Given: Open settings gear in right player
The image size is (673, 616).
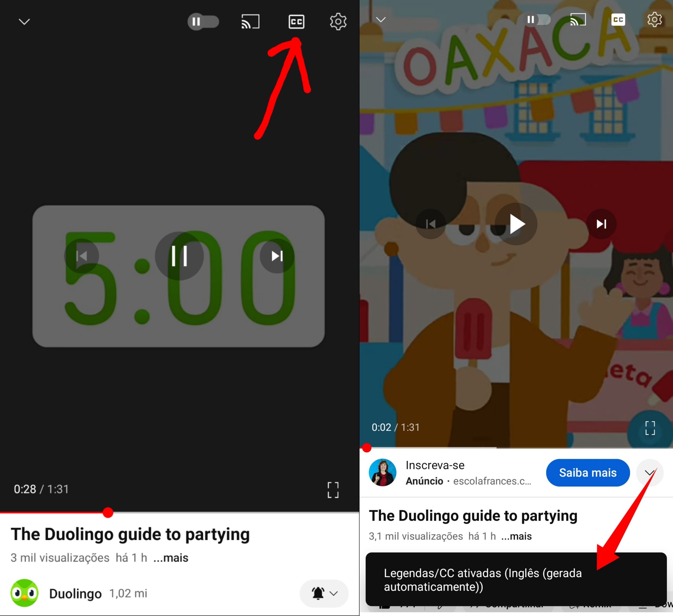Looking at the screenshot, I should pos(655,20).
